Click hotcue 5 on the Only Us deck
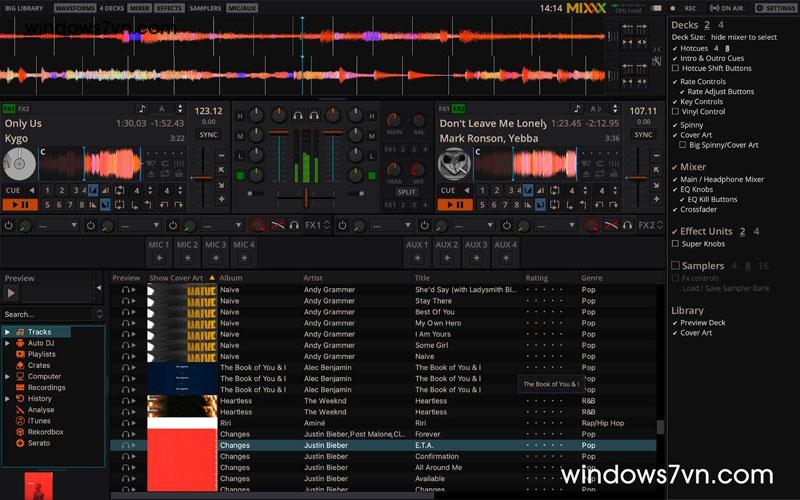 pos(47,205)
